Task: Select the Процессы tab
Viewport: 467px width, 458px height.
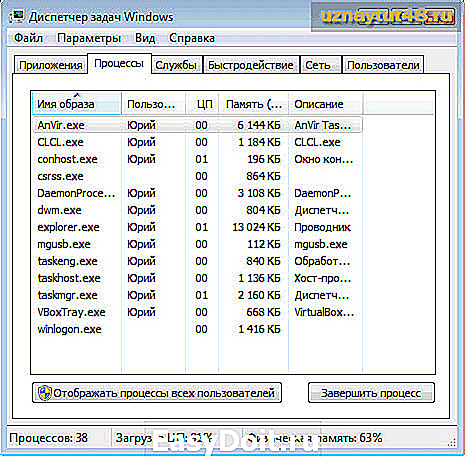Action: click(119, 63)
